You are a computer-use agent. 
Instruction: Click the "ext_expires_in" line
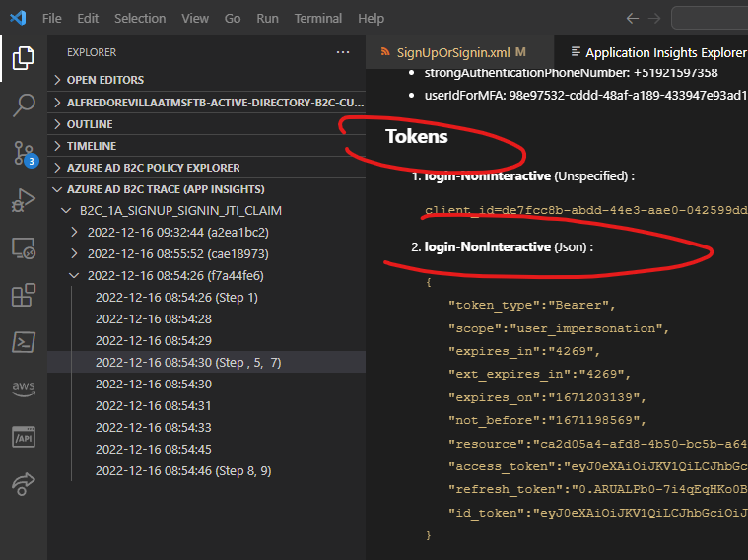click(539, 374)
